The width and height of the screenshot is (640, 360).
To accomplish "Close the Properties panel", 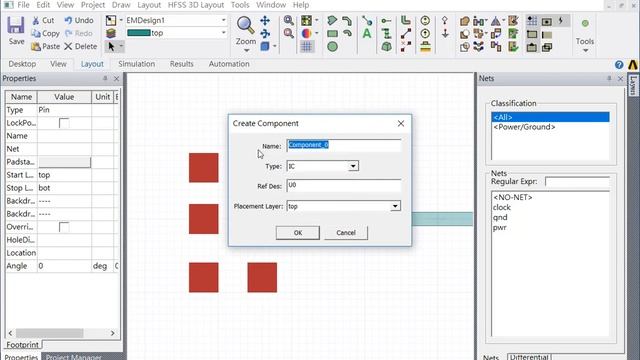I will tap(116, 78).
